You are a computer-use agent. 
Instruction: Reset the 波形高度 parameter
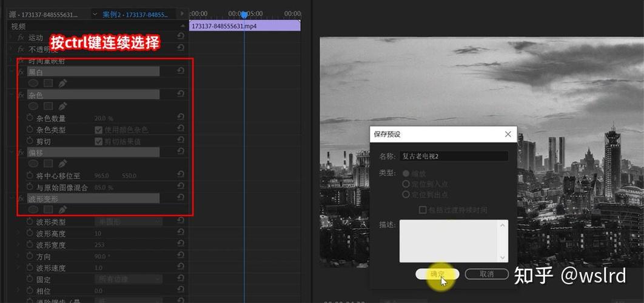pos(181,232)
